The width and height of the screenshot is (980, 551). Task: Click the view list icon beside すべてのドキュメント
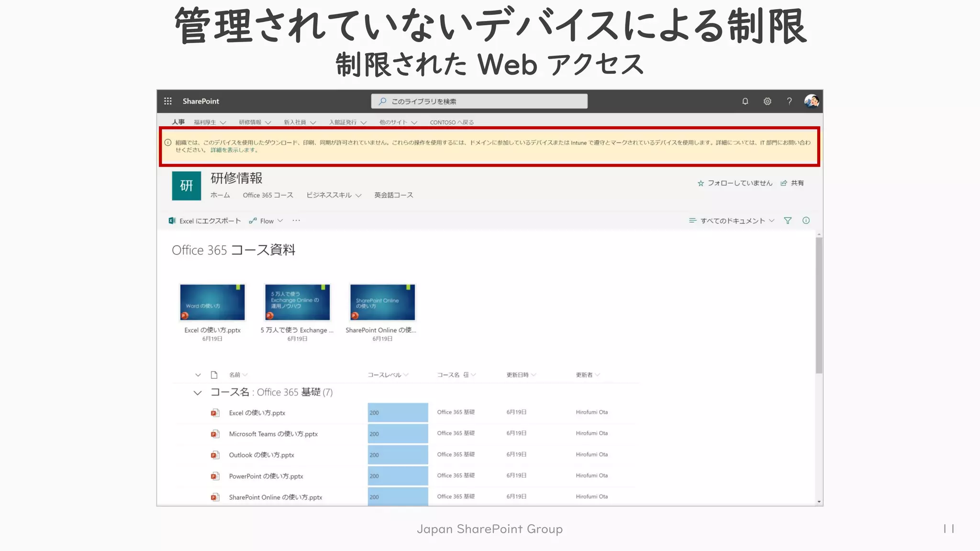692,220
